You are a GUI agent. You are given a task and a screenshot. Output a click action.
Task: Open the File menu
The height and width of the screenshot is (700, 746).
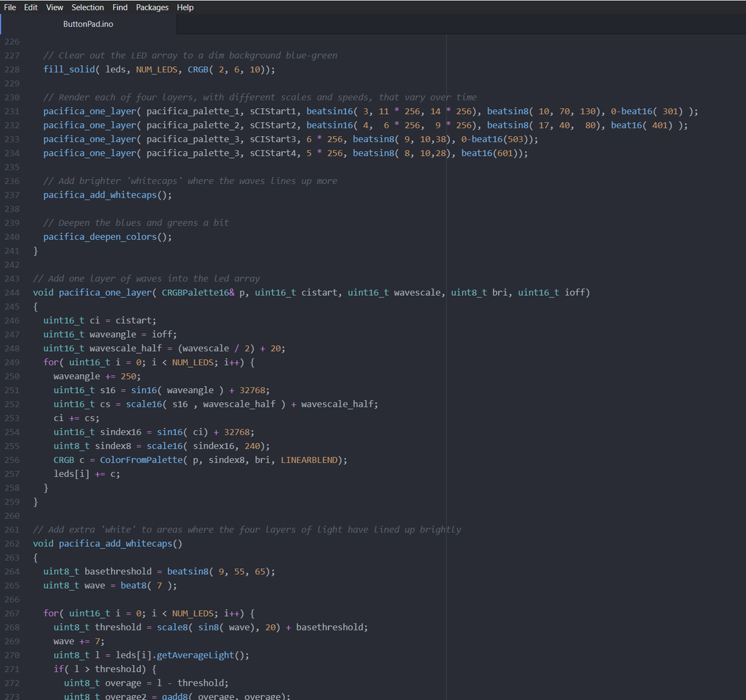click(10, 8)
